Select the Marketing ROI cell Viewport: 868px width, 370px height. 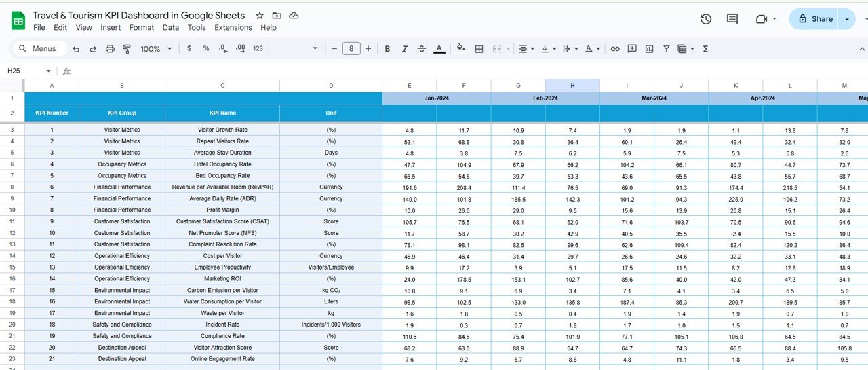click(x=222, y=279)
